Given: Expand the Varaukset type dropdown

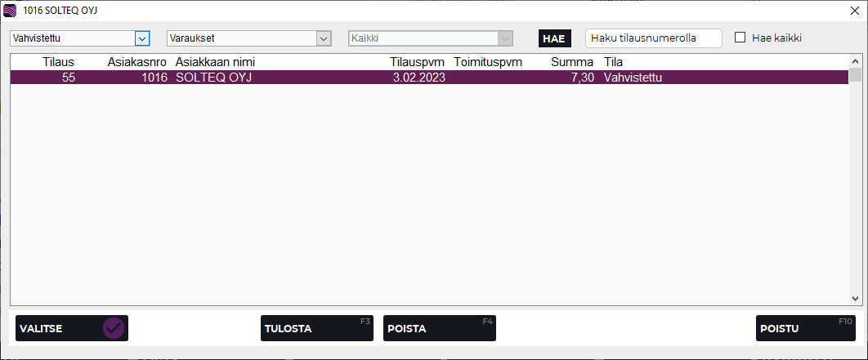Looking at the screenshot, I should (324, 38).
